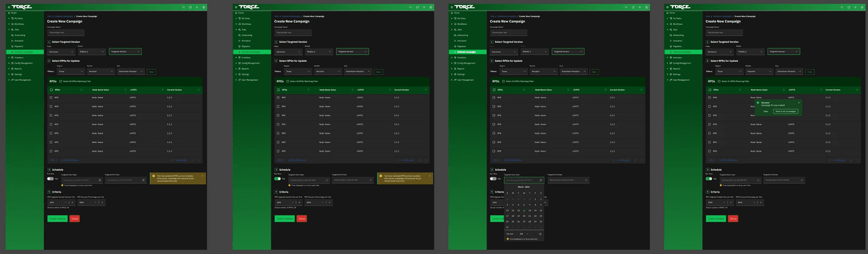
Task: Check the first RPD row checkbox in leftmost screen
Action: coord(51,98)
